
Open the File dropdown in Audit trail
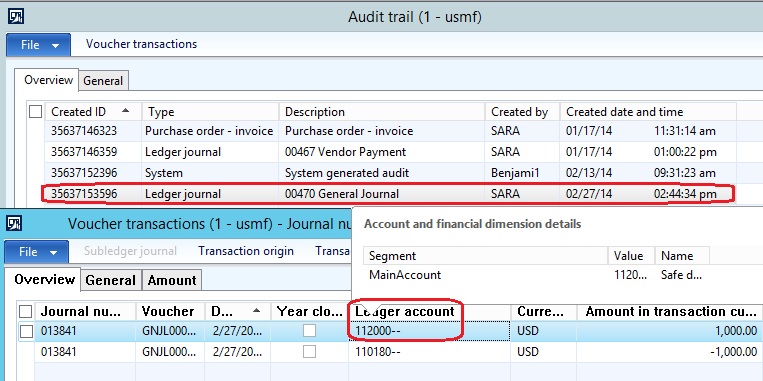[38, 45]
